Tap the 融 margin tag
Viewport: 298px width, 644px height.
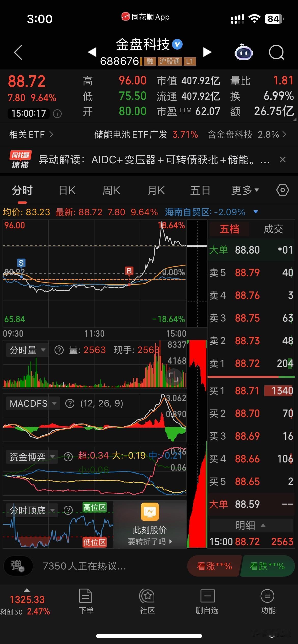tap(150, 61)
